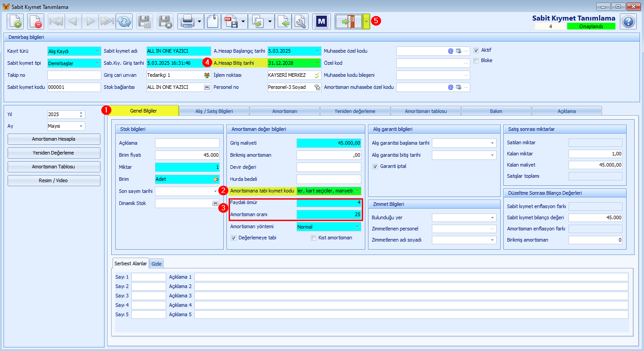Click the Takip no input field
The height and width of the screenshot is (351, 644).
(74, 75)
